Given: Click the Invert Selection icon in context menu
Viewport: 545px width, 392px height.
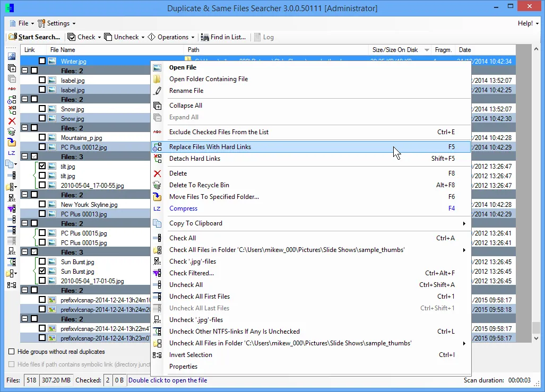Looking at the screenshot, I should tap(157, 355).
